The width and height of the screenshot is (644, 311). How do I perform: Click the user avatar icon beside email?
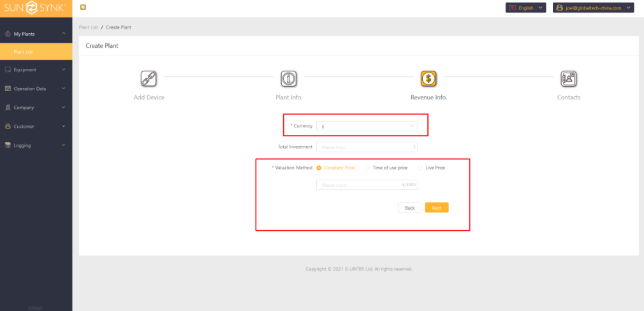coord(559,8)
